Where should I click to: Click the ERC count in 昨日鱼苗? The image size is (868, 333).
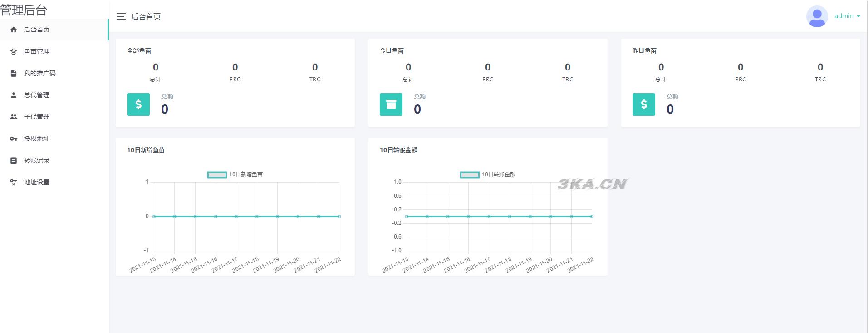[740, 67]
